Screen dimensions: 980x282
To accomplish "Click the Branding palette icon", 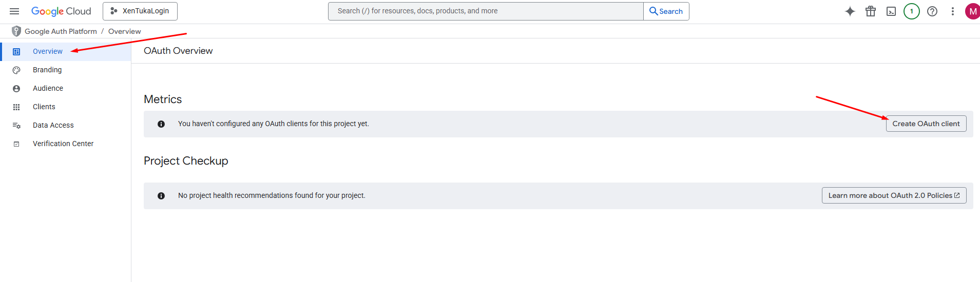I will click(x=16, y=70).
